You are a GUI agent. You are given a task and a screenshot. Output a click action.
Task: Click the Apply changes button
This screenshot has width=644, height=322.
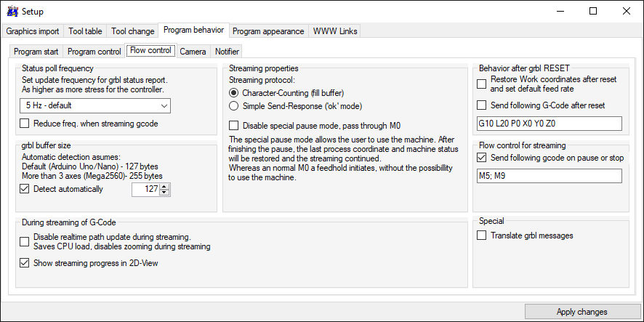pos(582,312)
